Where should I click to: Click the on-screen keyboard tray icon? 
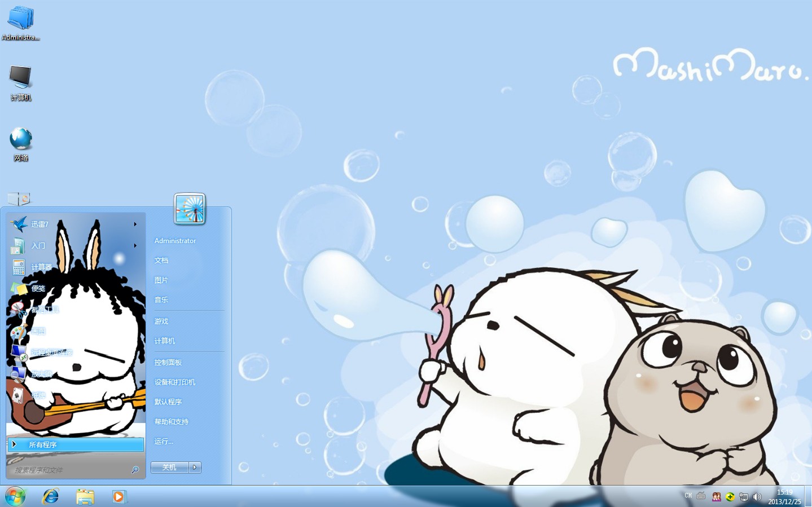click(x=701, y=496)
